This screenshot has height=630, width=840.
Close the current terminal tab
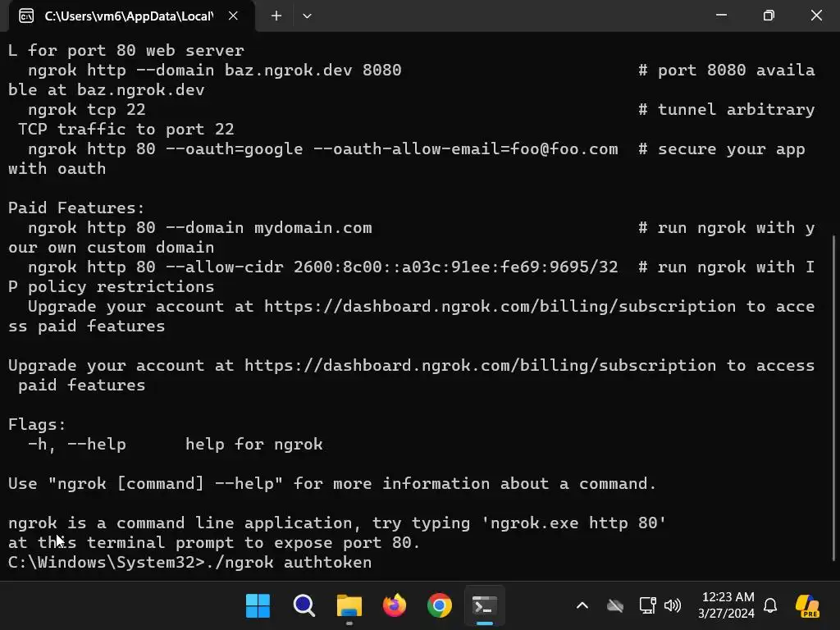tap(233, 16)
